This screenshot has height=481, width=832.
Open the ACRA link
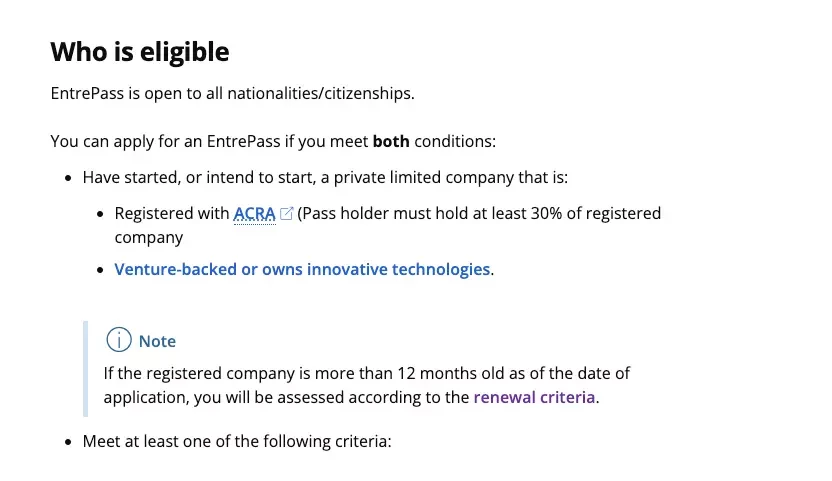254,213
